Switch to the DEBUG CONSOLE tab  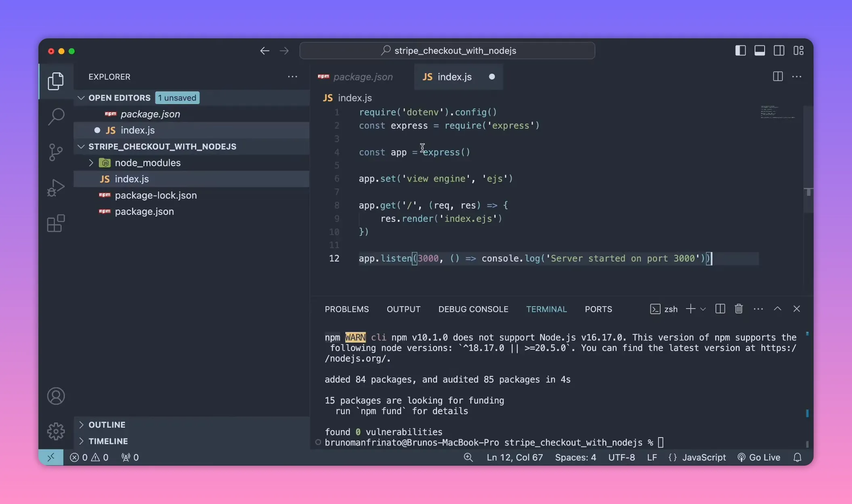473,309
